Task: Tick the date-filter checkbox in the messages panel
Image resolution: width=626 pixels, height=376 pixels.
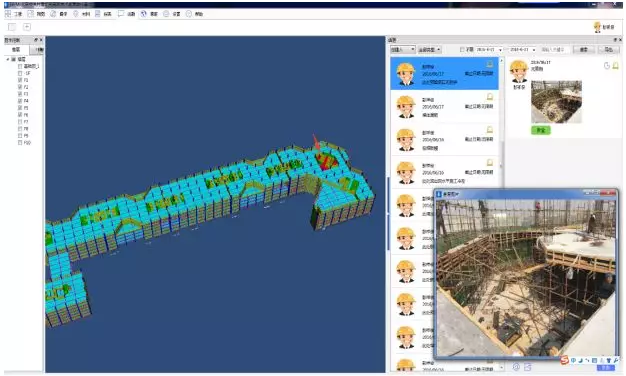Action: tap(462, 49)
